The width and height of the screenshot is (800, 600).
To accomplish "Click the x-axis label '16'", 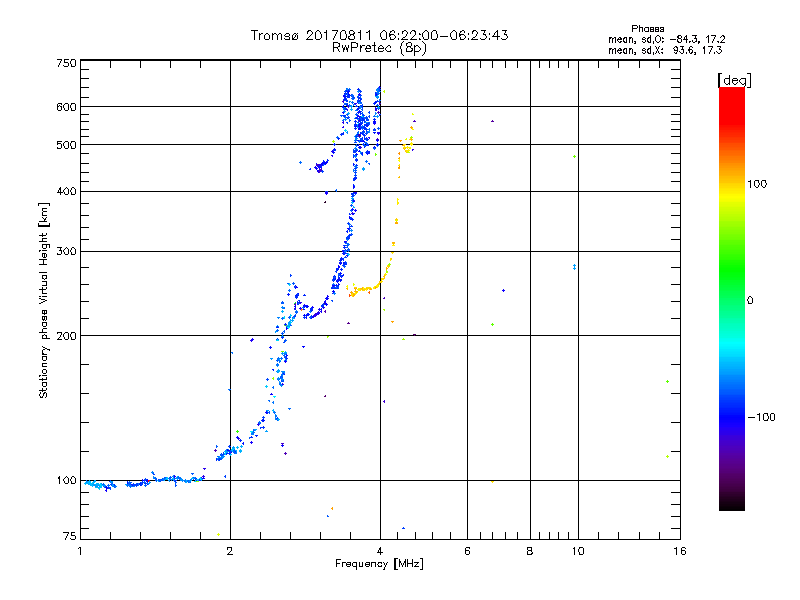I will pos(680,551).
